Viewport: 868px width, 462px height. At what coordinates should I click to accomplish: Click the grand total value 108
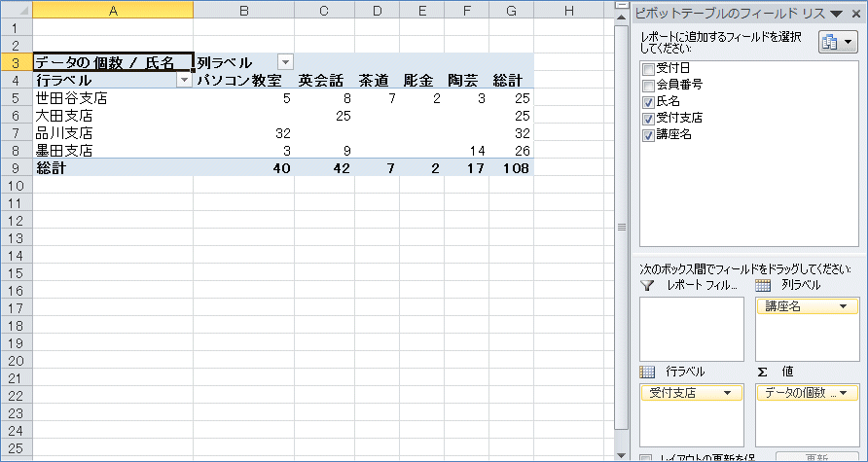(x=512, y=167)
